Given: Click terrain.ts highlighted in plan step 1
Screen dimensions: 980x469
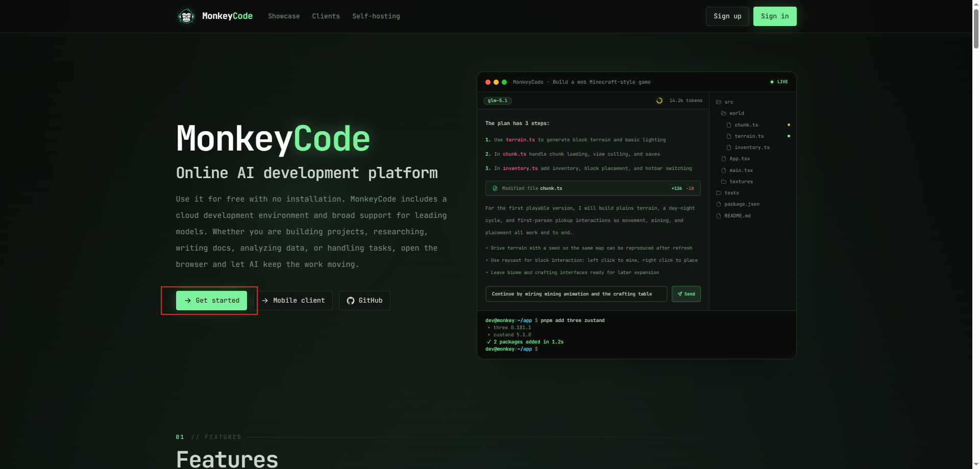Looking at the screenshot, I should [520, 140].
